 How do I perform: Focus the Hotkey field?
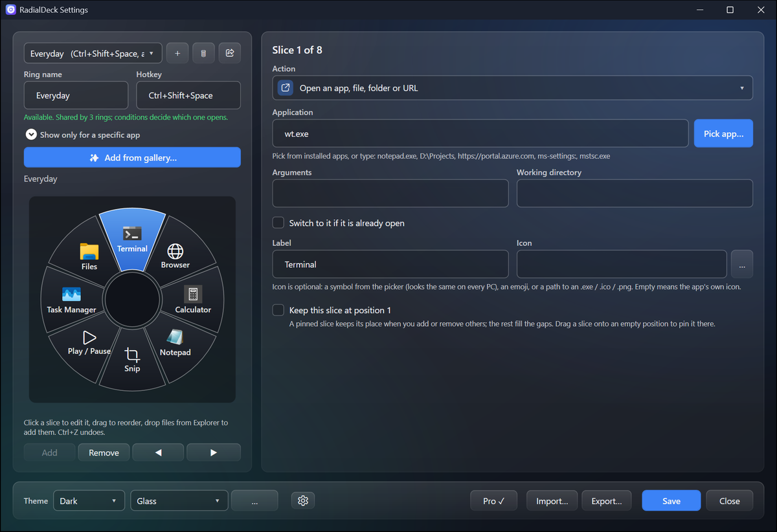pyautogui.click(x=188, y=95)
